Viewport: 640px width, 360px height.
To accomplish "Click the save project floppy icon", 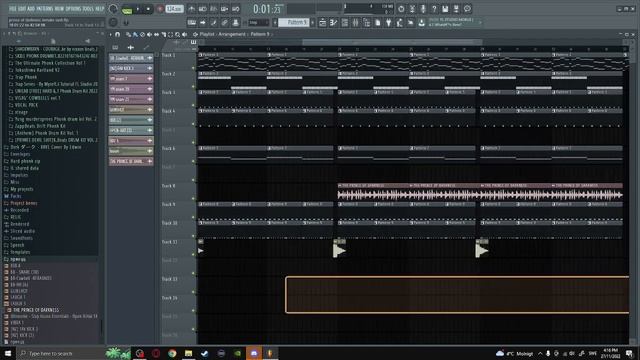I will (445, 9).
